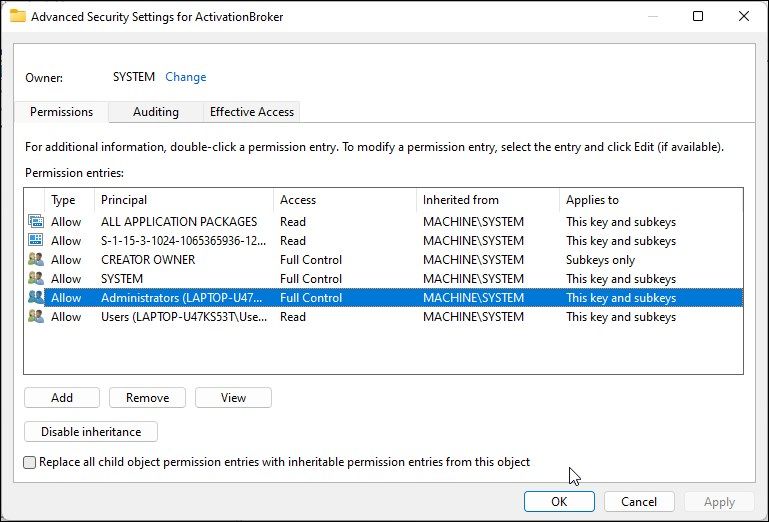Enable Replace all child object permission entries checkbox
Viewport: 769px width, 522px height.
coord(30,462)
